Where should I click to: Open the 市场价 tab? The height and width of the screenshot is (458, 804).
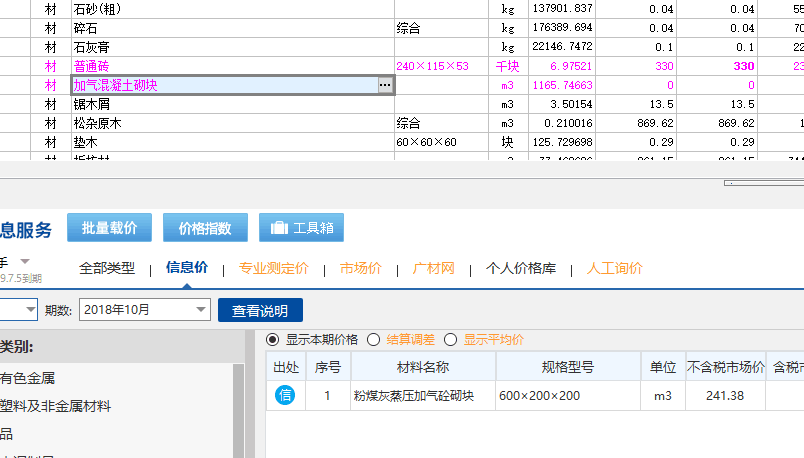pyautogui.click(x=361, y=268)
